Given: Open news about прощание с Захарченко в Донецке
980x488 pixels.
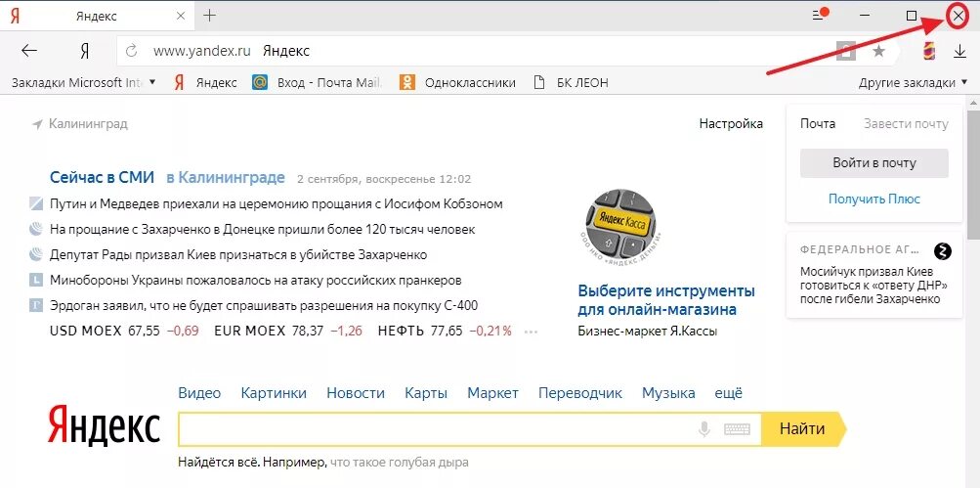Looking at the screenshot, I should click(263, 230).
